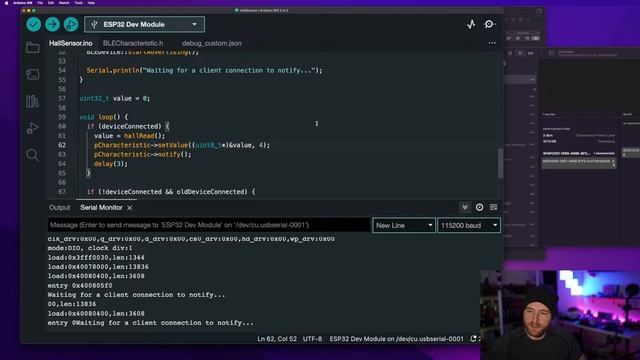Viewport: 640px width, 360px height.
Task: Open the Library Manager sidebar icon
Action: click(x=33, y=101)
